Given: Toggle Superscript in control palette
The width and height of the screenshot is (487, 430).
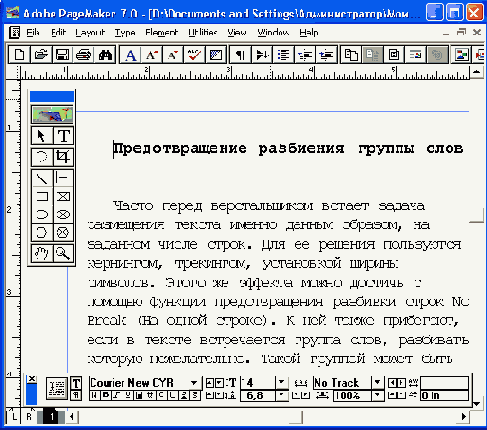Looking at the screenshot, I should pyautogui.click(x=184, y=396).
